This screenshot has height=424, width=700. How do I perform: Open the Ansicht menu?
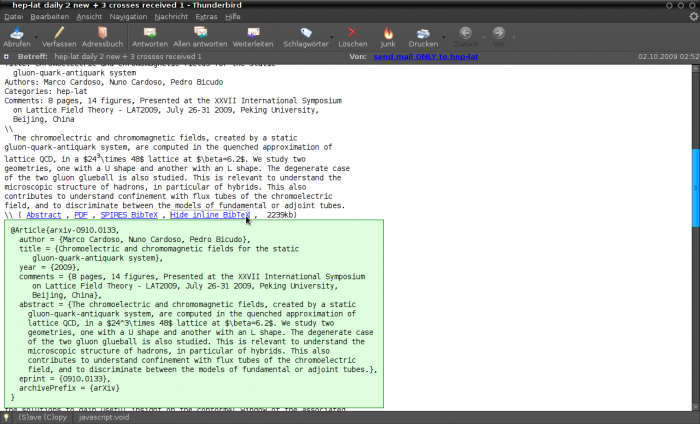pos(89,17)
